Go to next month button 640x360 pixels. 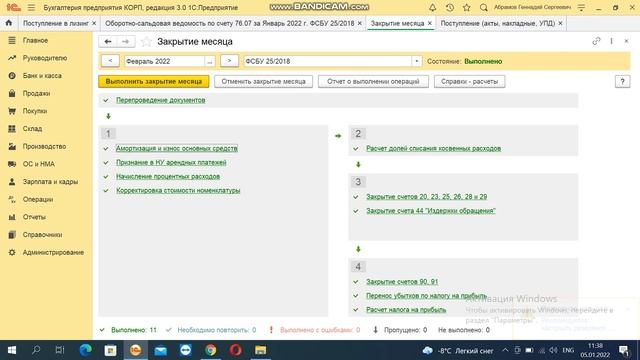point(229,61)
